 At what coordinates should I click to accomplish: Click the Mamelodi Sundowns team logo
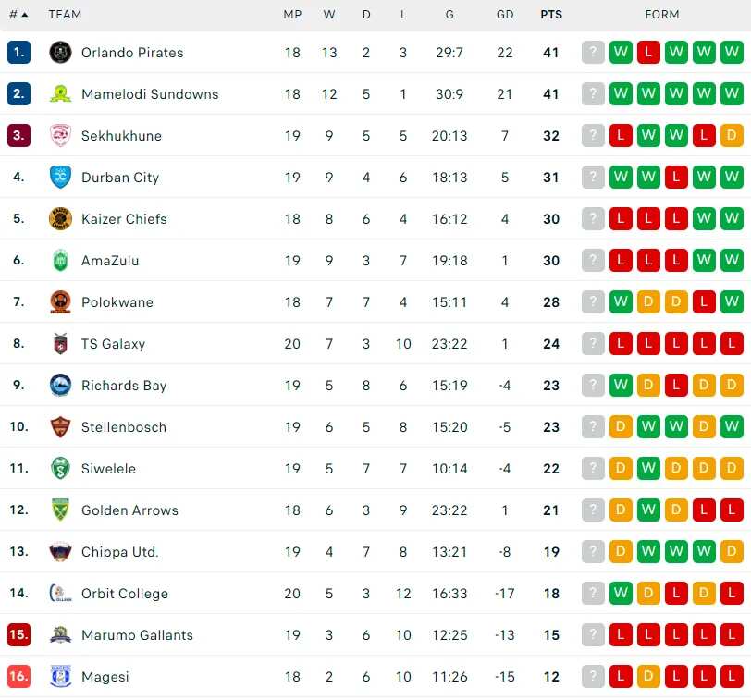[60, 94]
